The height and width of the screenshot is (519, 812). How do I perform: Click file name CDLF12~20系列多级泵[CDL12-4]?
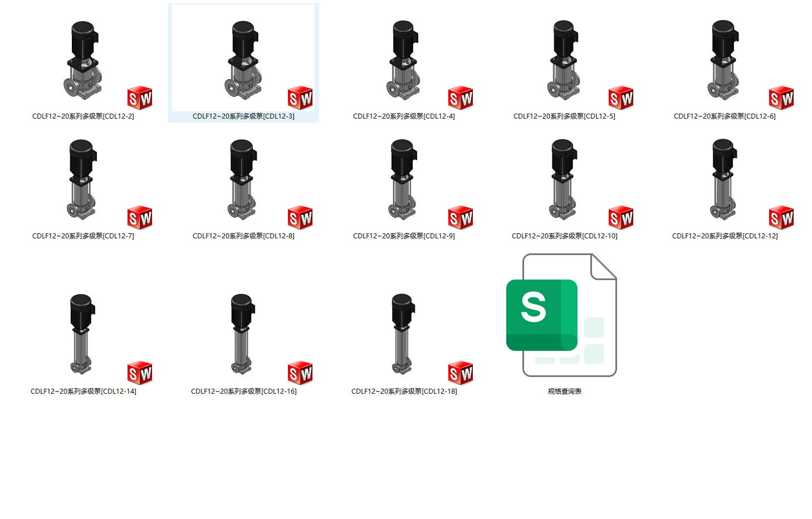(x=404, y=116)
